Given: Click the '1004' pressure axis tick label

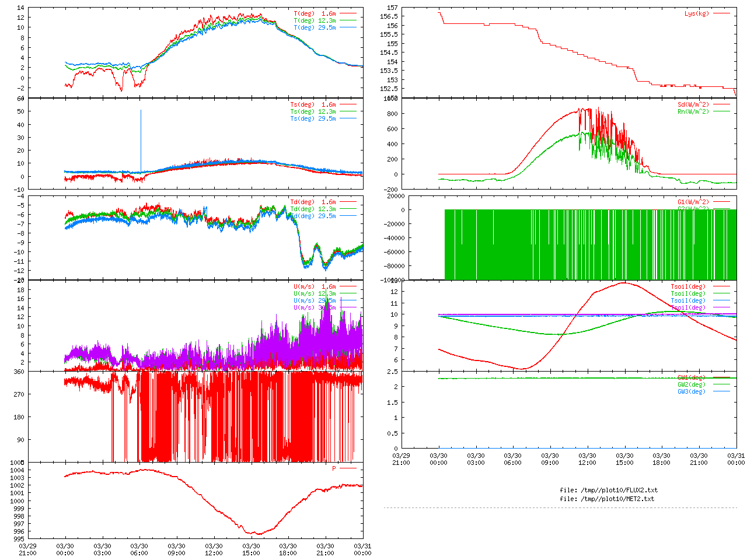Looking at the screenshot, I should (x=18, y=470).
